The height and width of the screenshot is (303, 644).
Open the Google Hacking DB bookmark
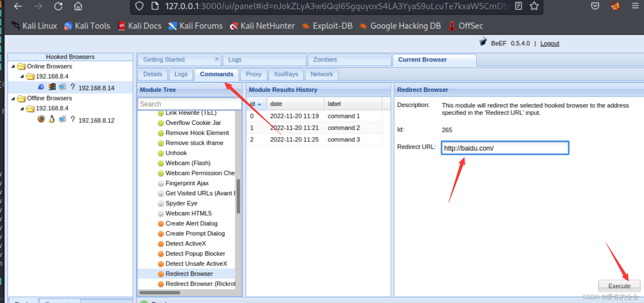(400, 26)
